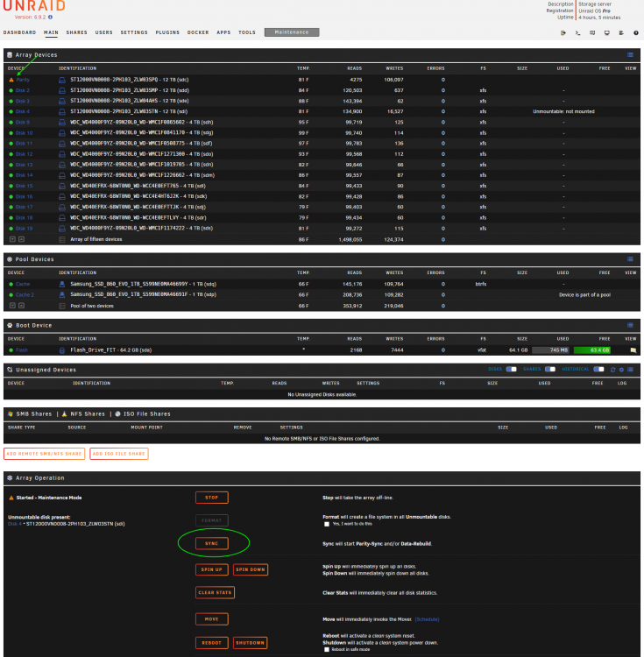Open the feedback icon in top toolbar
The image size is (644, 657).
(x=592, y=32)
